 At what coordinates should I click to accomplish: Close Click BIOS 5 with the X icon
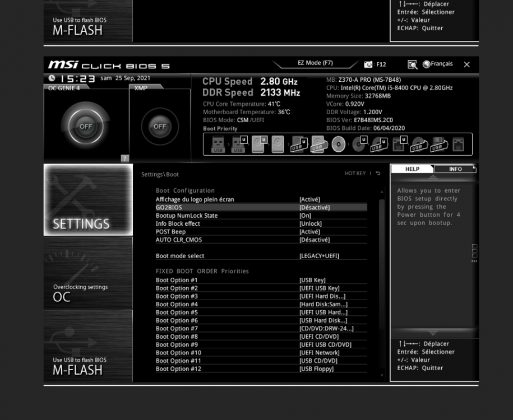[x=467, y=65]
